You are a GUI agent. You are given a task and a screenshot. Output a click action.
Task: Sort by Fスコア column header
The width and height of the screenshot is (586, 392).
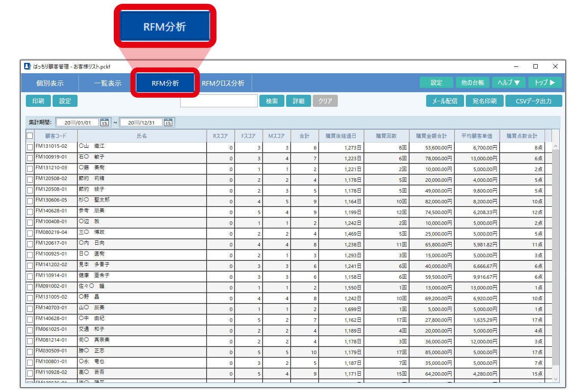pos(249,136)
